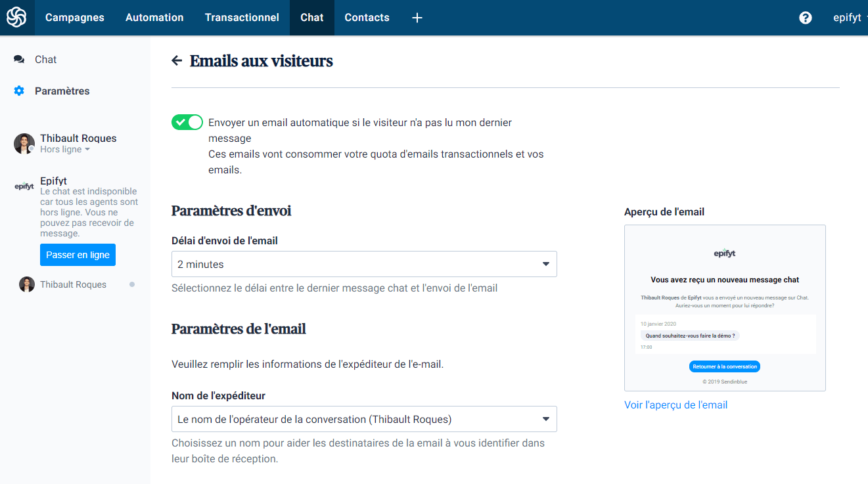Click the Sendinblue logo icon
The width and height of the screenshot is (868, 484).
16,18
